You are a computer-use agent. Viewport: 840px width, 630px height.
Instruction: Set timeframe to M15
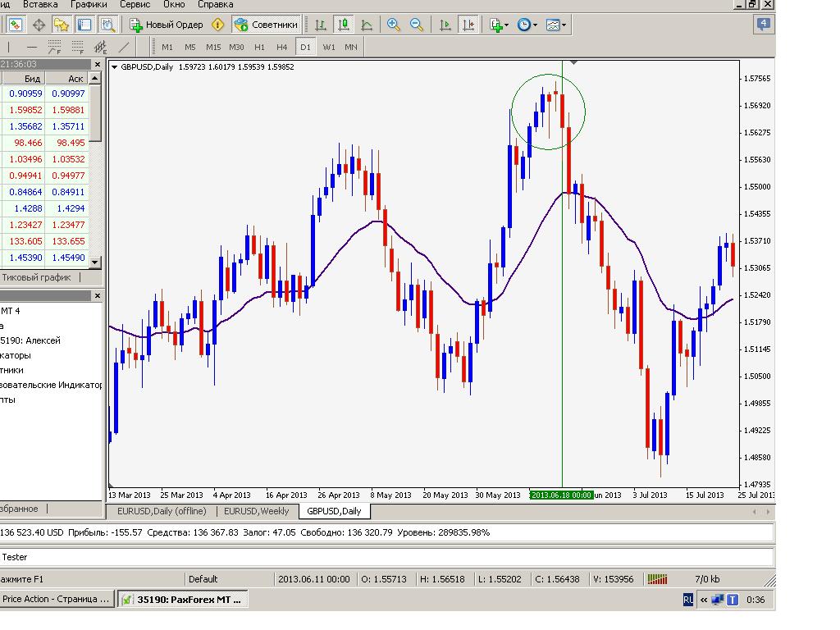point(213,47)
